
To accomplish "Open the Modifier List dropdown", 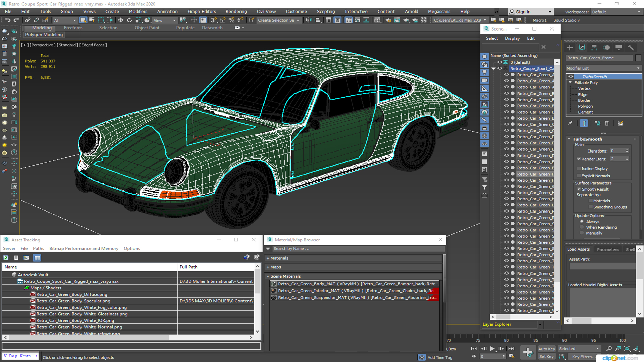I will point(603,68).
